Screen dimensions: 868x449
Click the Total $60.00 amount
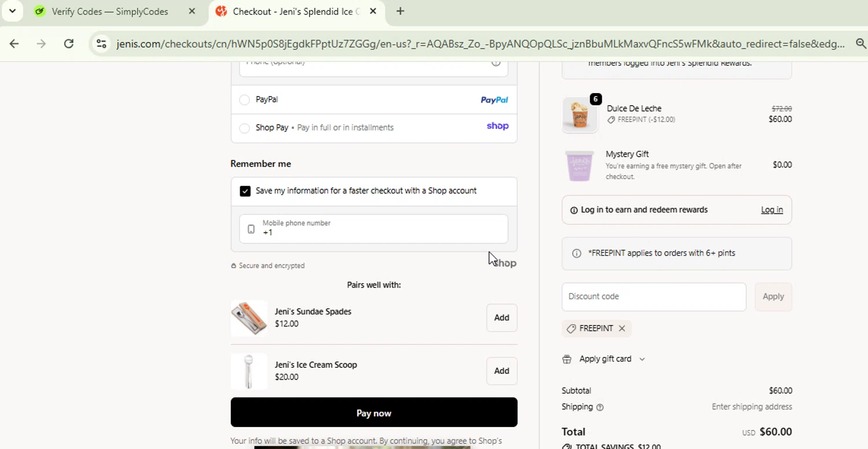[775, 432]
